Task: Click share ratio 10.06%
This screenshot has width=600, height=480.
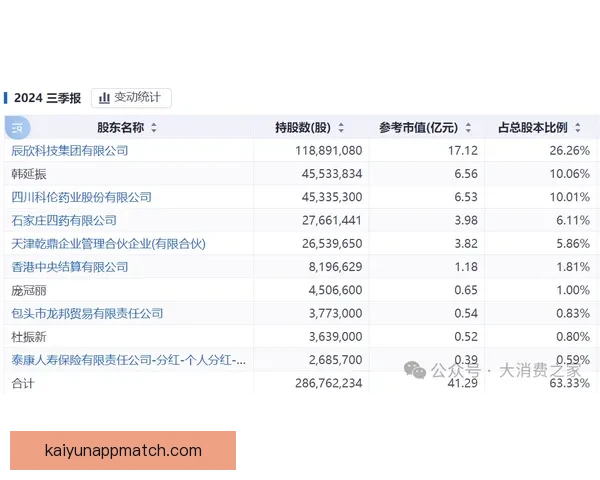Action: pos(569,174)
